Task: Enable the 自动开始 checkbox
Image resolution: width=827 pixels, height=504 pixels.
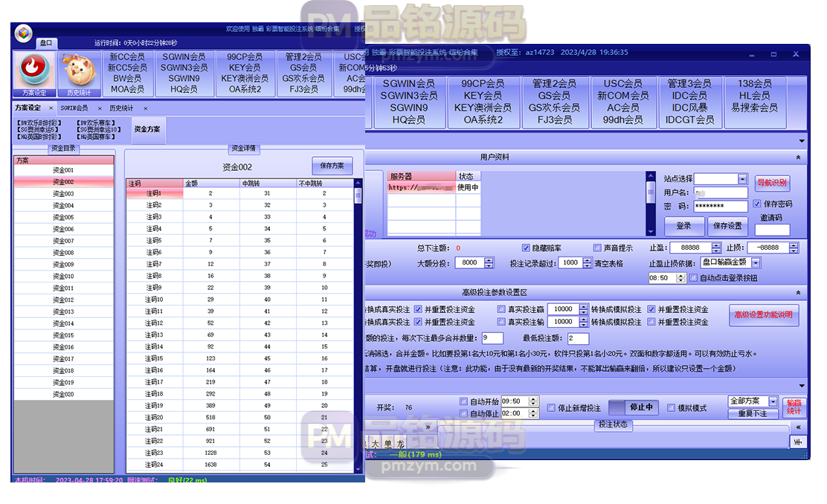Action: coord(463,401)
